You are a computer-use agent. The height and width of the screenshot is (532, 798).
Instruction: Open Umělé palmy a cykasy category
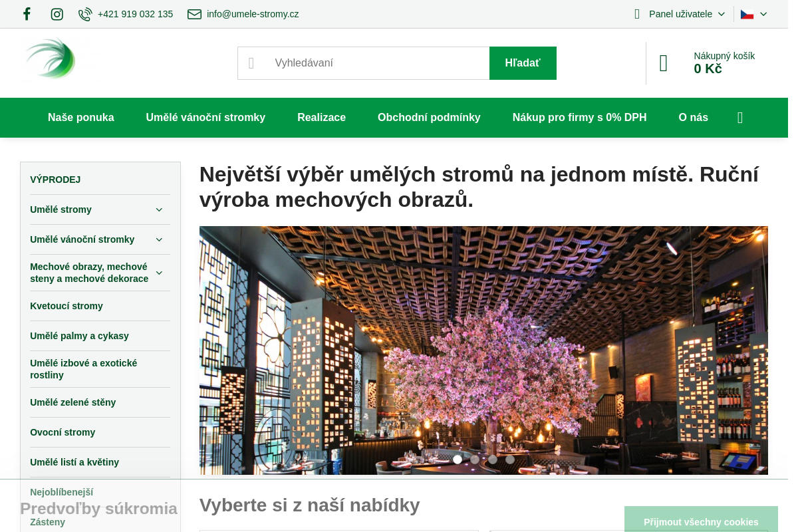79,336
